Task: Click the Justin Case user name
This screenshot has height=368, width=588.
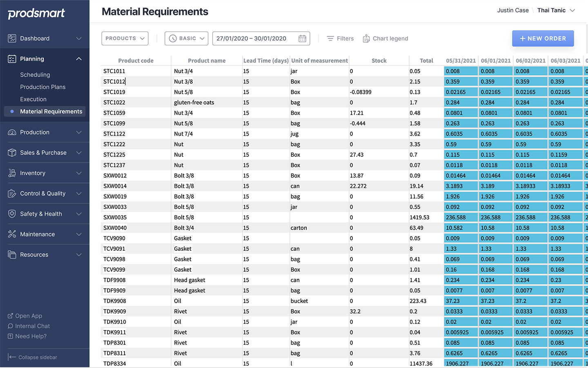Action: coord(513,10)
